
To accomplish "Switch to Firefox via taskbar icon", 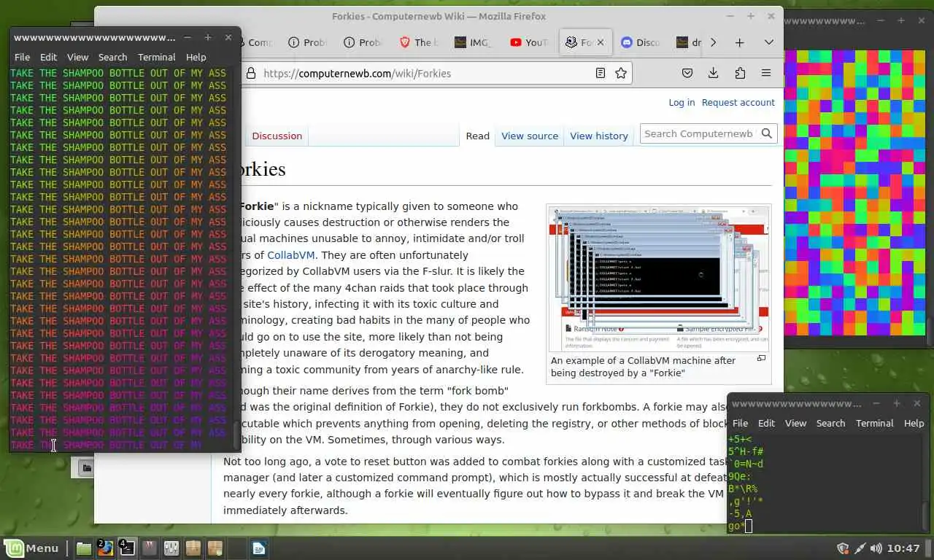I will [x=105, y=548].
